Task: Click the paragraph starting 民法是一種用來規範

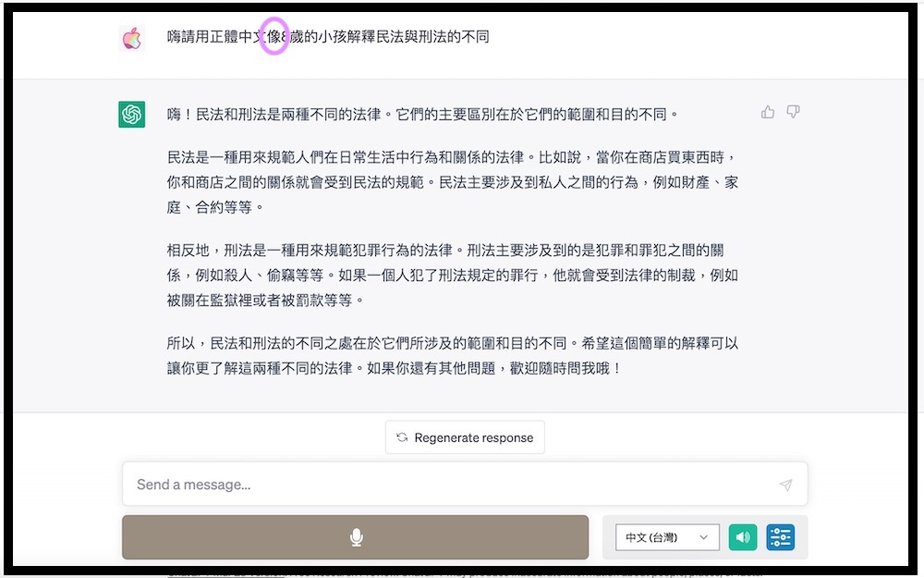Action: (x=453, y=182)
